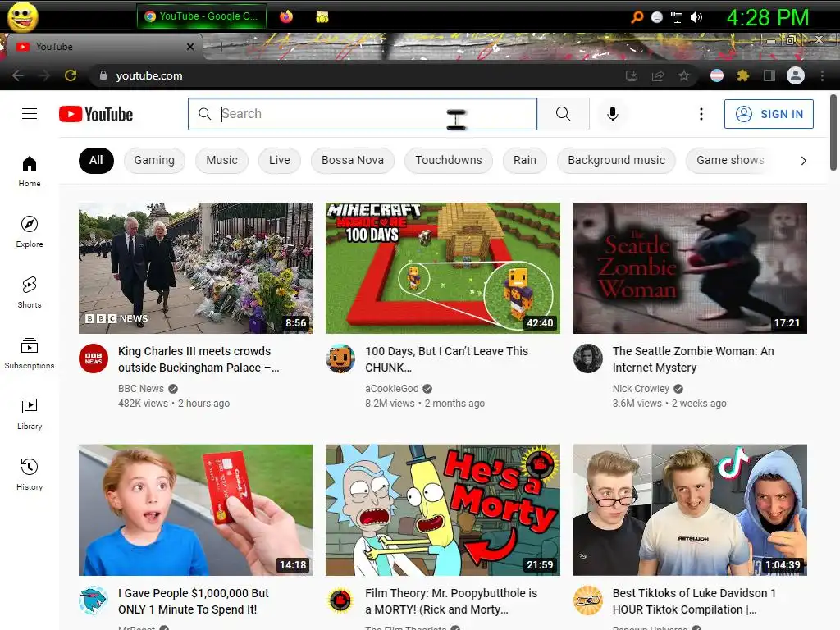
Task: Open BBC News channel name link
Action: tap(141, 388)
